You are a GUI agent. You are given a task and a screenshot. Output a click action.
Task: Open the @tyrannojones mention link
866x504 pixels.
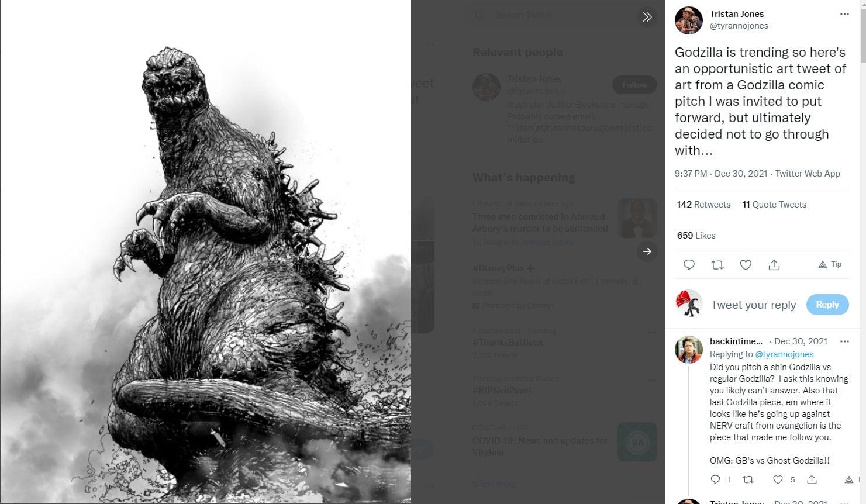(x=784, y=354)
